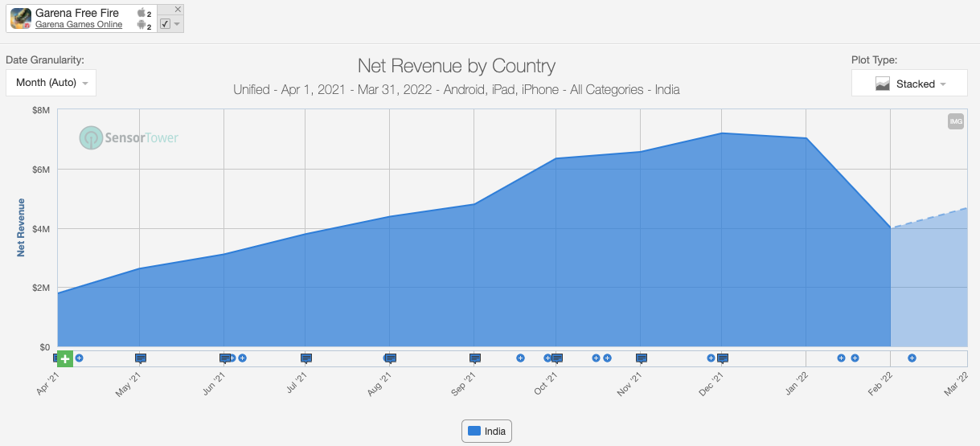Click the Jan '22 x-axis label

pyautogui.click(x=796, y=385)
